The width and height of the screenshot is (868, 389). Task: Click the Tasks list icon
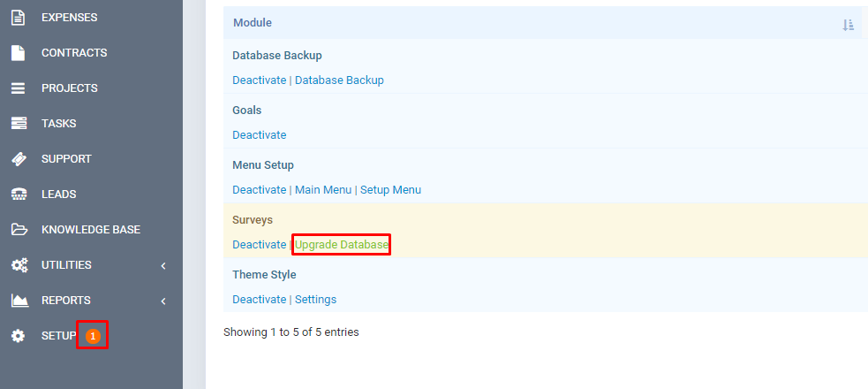pos(18,124)
